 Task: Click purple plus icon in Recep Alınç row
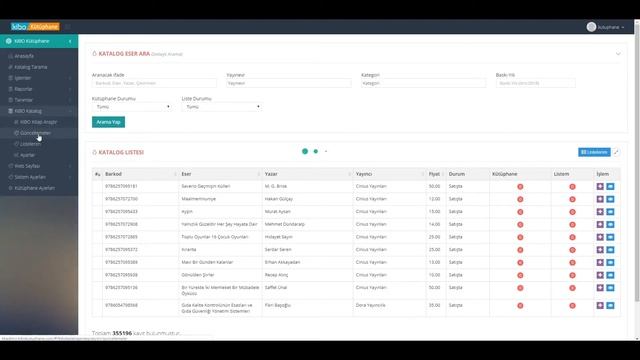click(600, 275)
